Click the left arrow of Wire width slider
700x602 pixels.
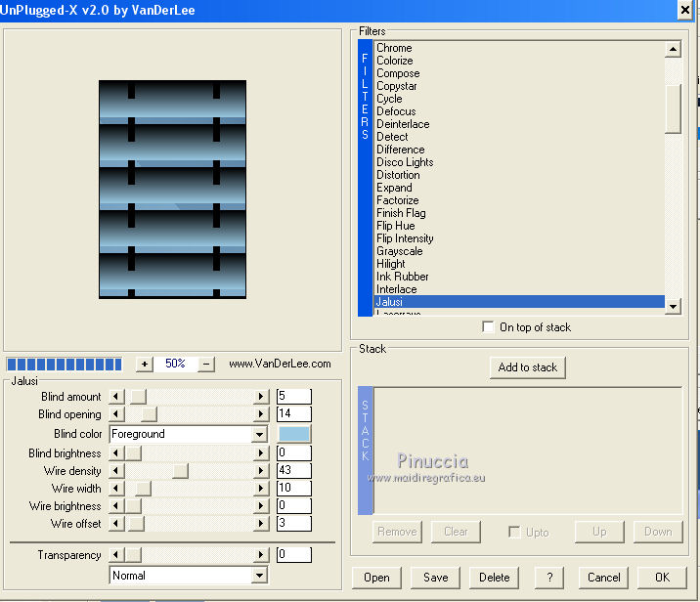116,489
